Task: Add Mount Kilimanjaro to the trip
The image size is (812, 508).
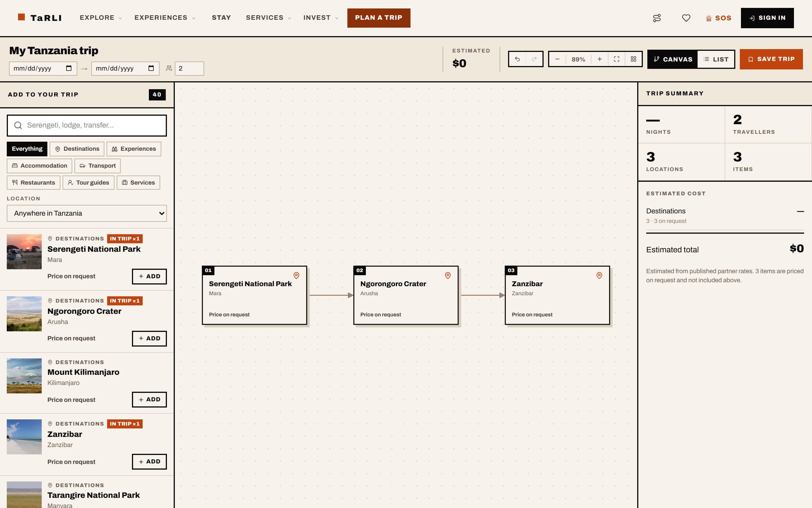Action: pyautogui.click(x=149, y=399)
